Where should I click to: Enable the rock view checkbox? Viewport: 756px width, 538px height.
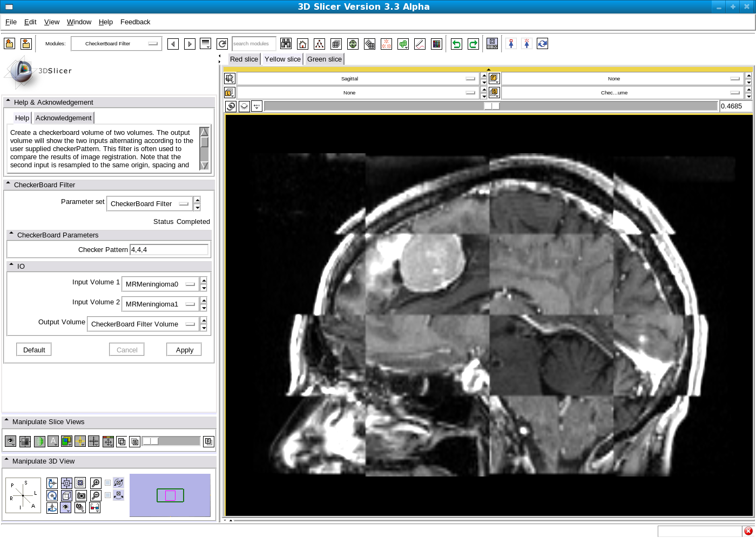click(108, 495)
